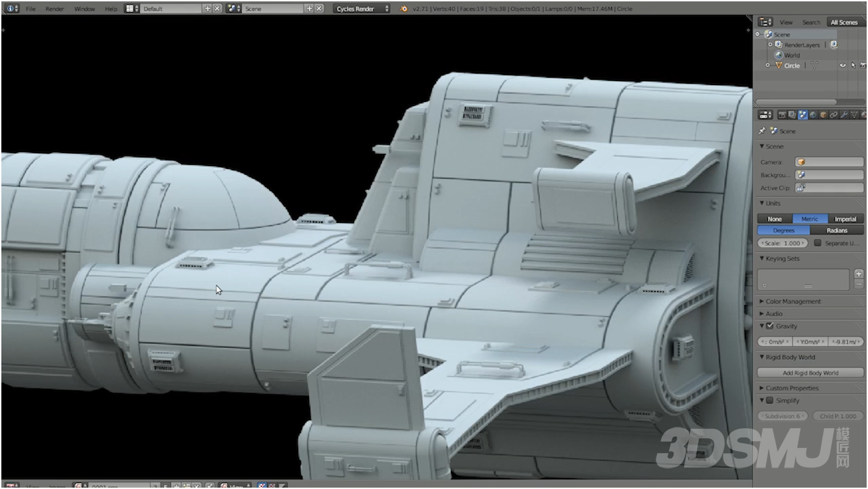Viewport: 868px width, 489px height.
Task: Open the Scene properties tab icon
Action: coord(802,115)
